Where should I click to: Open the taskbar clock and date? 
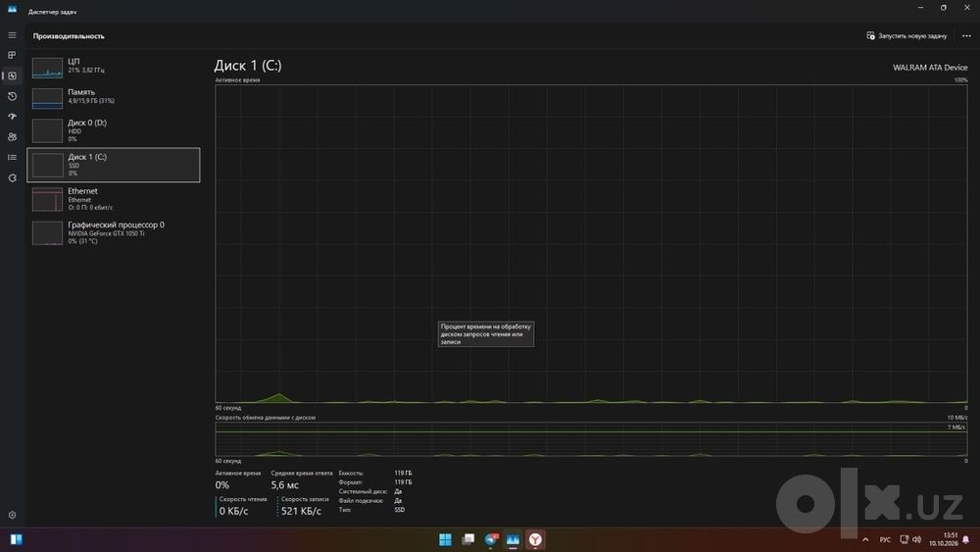coord(943,539)
